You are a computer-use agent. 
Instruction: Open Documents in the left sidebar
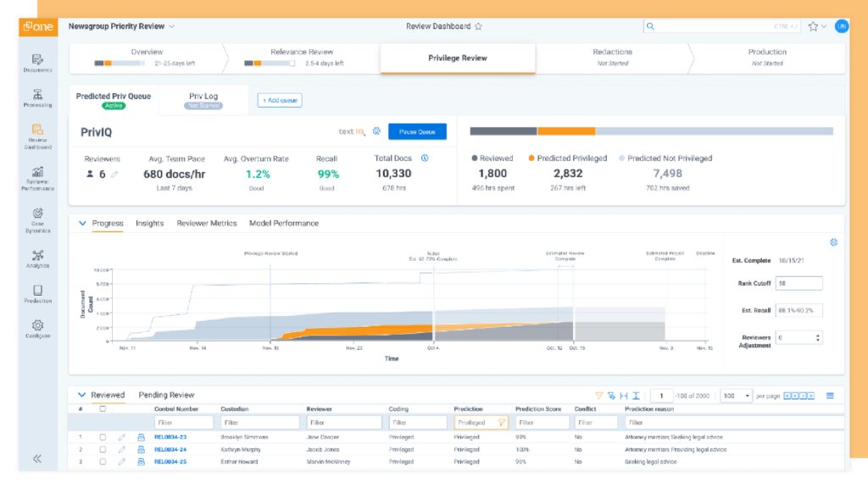[37, 63]
